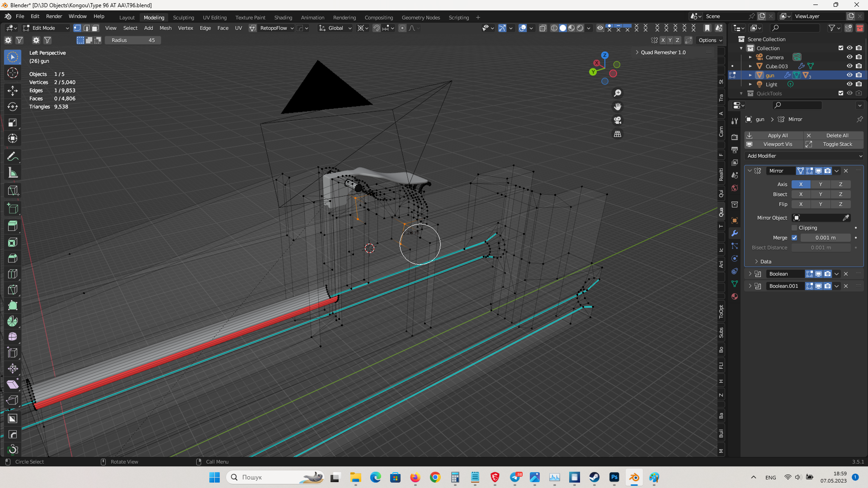Open Global transform orientation dropdown
The width and height of the screenshot is (868, 488).
coord(335,28)
